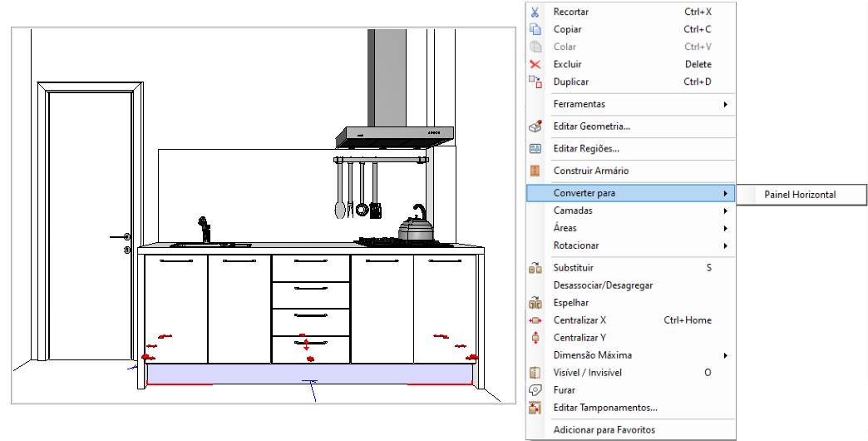This screenshot has width=868, height=441.
Task: Click the red X Excluir icon
Action: (535, 64)
